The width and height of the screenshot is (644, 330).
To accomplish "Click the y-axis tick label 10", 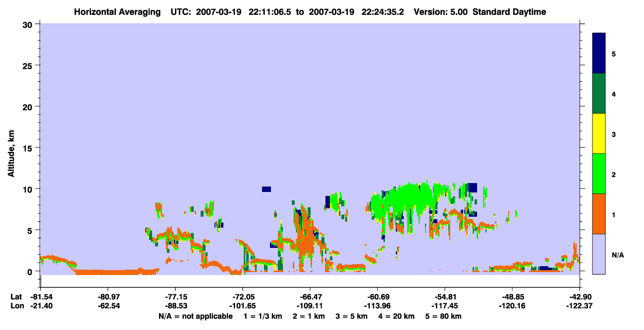I will click(x=29, y=189).
